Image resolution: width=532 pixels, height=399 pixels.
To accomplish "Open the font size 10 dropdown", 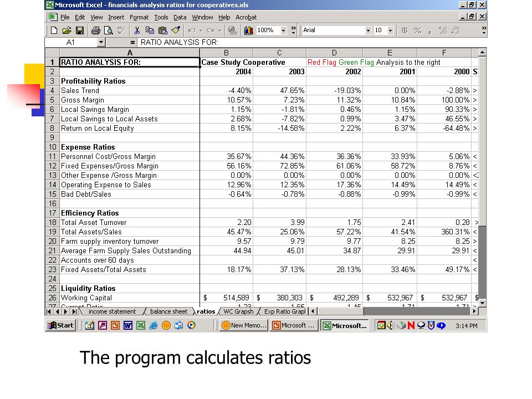I will coord(391,30).
